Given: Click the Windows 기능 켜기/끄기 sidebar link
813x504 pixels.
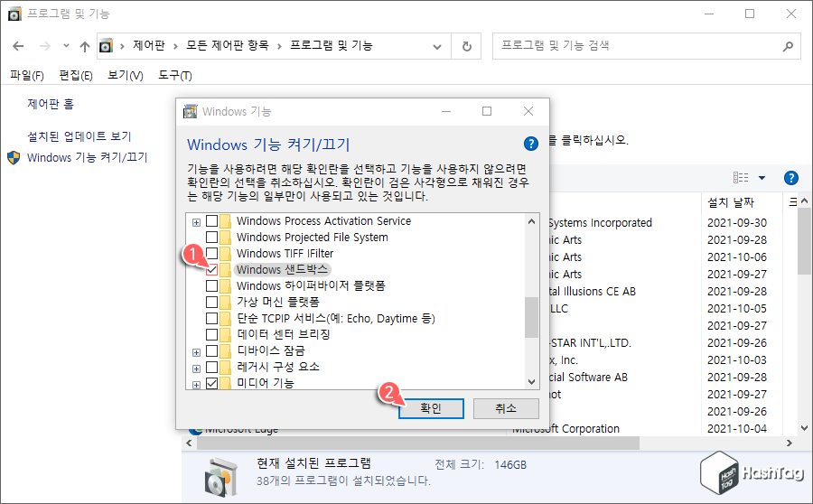Looking at the screenshot, I should coord(87,158).
